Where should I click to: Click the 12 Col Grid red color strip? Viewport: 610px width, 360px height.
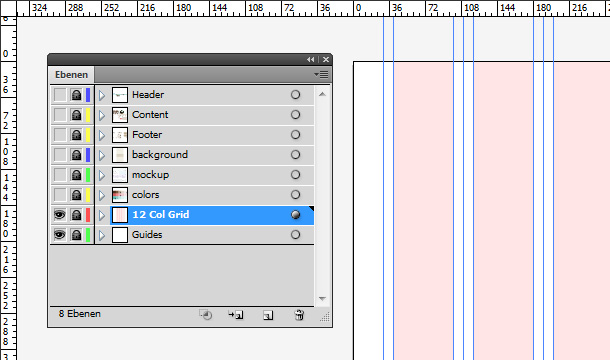[x=88, y=215]
